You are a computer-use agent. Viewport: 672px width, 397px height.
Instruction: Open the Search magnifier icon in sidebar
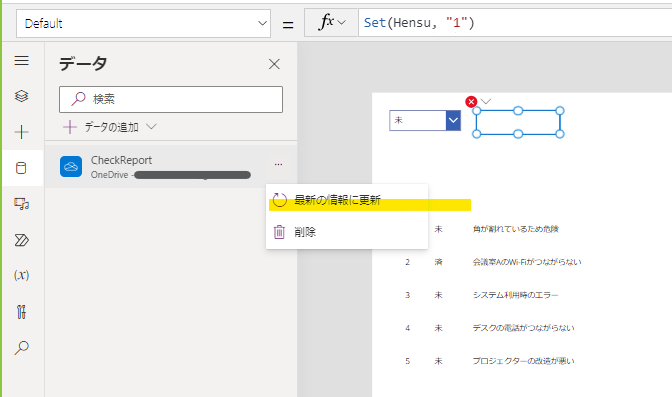pyautogui.click(x=21, y=347)
